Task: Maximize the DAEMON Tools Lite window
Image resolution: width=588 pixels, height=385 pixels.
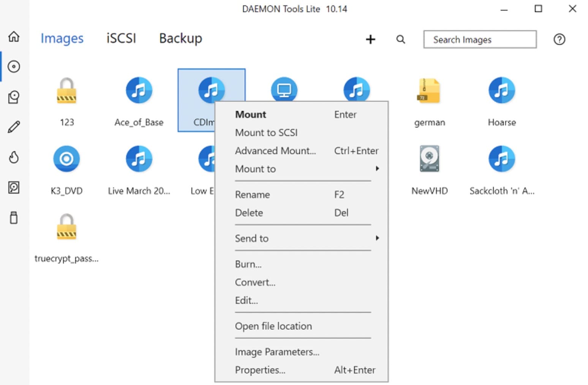Action: pos(538,9)
